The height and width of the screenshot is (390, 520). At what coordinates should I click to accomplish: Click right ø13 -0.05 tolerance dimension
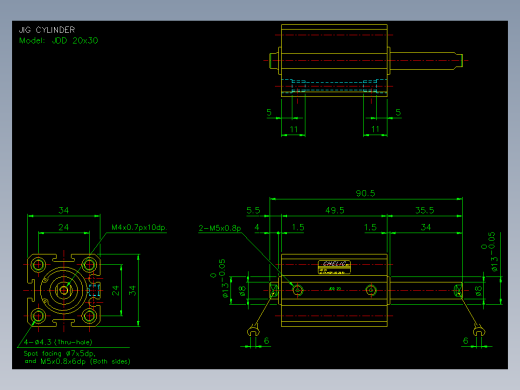[x=489, y=252]
